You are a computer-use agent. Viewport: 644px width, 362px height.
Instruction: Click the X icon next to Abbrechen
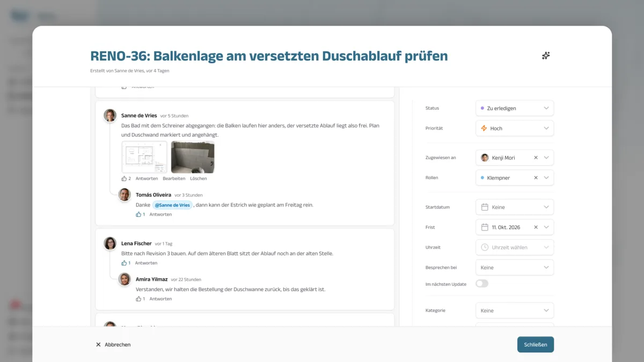[98, 344]
